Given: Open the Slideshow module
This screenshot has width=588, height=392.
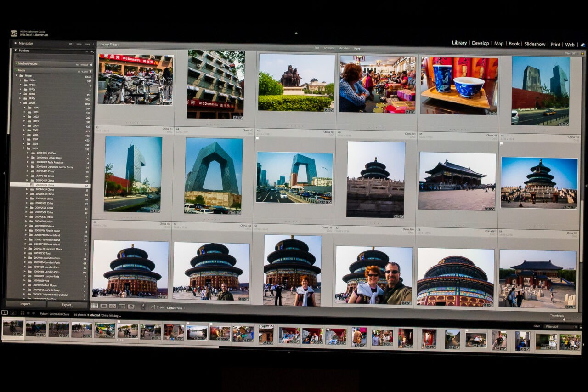Looking at the screenshot, I should pyautogui.click(x=535, y=44).
